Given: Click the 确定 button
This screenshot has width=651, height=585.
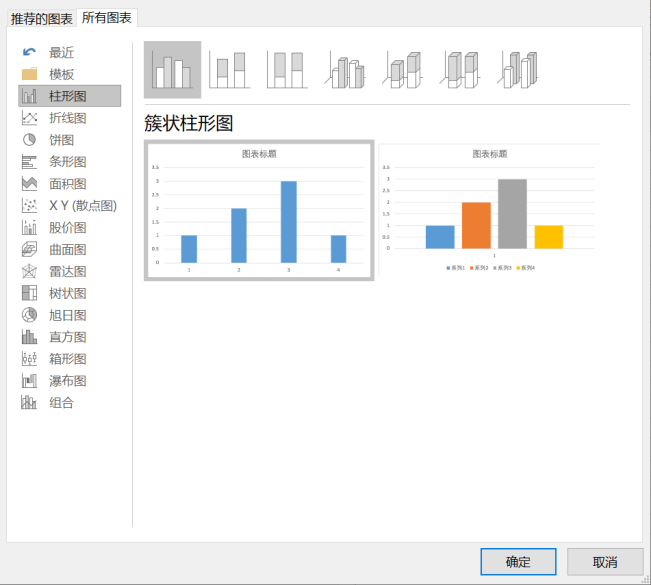Looking at the screenshot, I should click(517, 561).
